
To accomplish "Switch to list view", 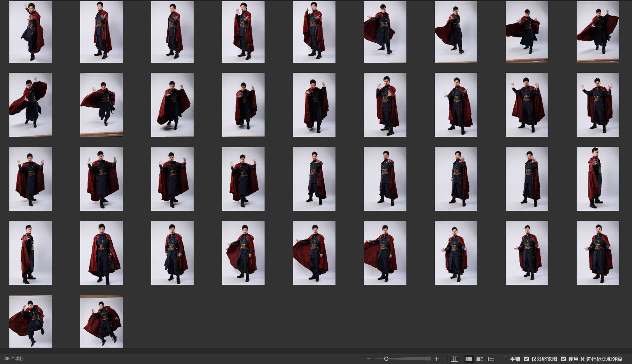I will [491, 359].
